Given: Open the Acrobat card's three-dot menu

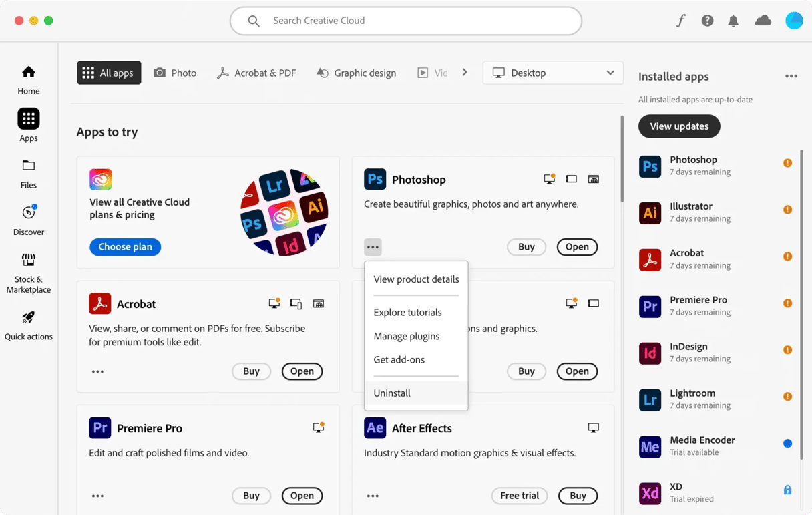Looking at the screenshot, I should point(97,371).
